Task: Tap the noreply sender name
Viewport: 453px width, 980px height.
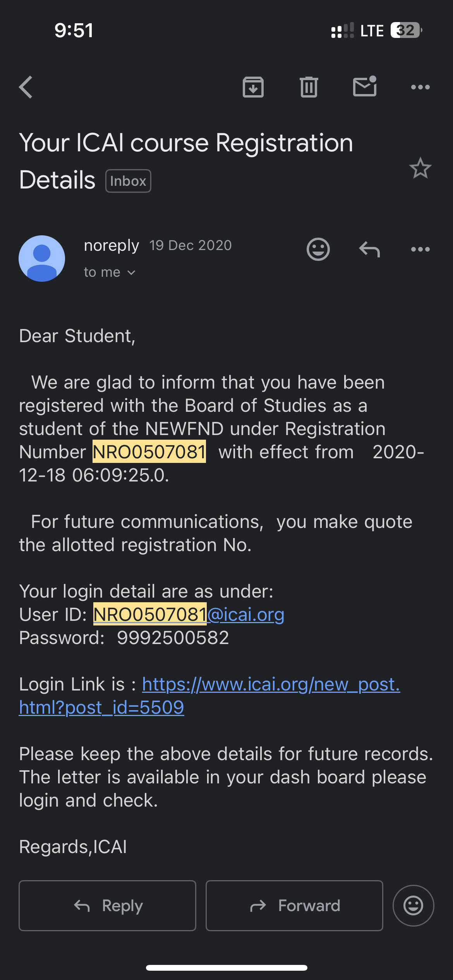Action: (112, 245)
